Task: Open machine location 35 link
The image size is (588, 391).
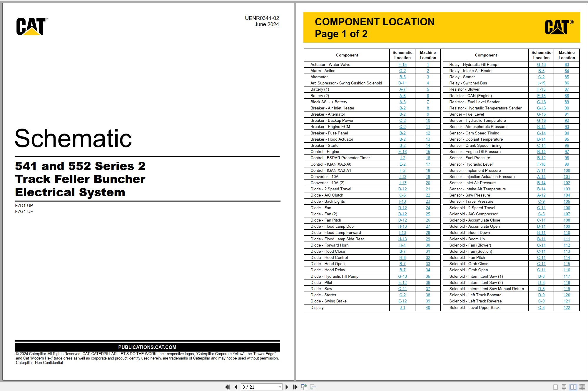Action: coord(428,277)
